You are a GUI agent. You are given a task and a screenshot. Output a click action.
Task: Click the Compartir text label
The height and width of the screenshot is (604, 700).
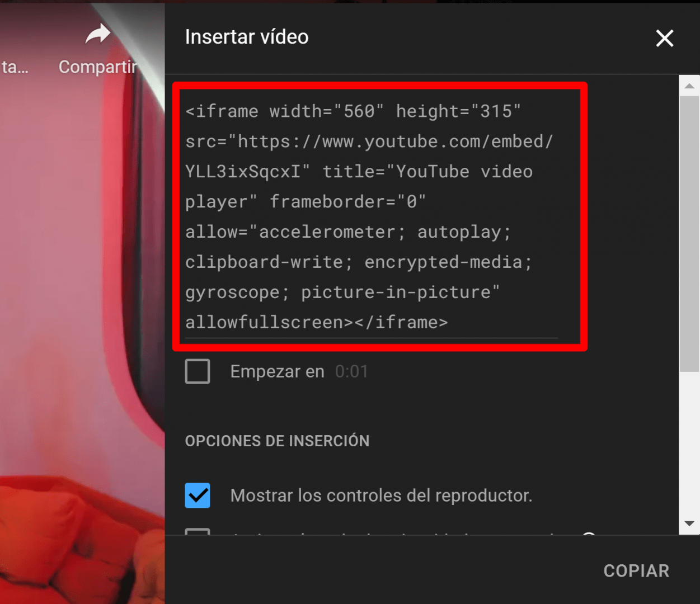tap(98, 67)
